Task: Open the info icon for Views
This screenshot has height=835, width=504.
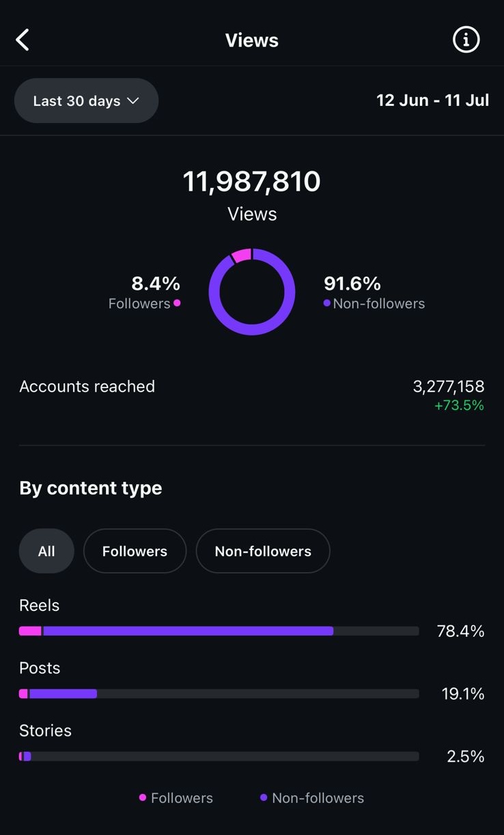Action: (x=466, y=40)
